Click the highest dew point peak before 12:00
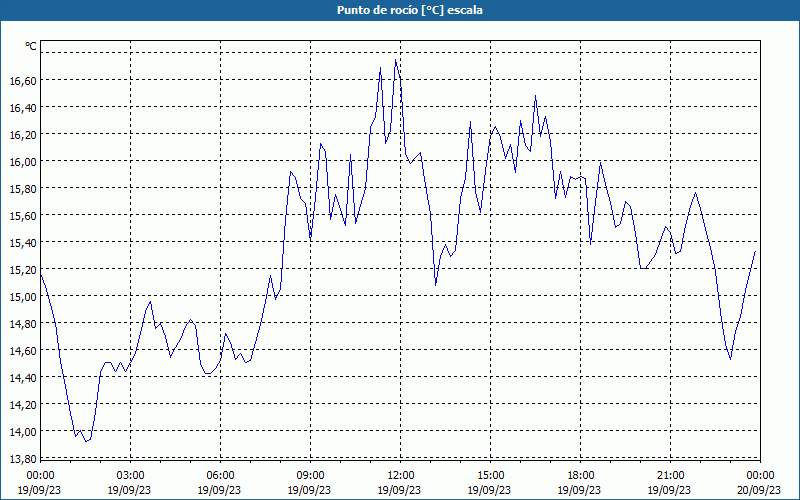Screen dimensions: 800x500 (395, 60)
